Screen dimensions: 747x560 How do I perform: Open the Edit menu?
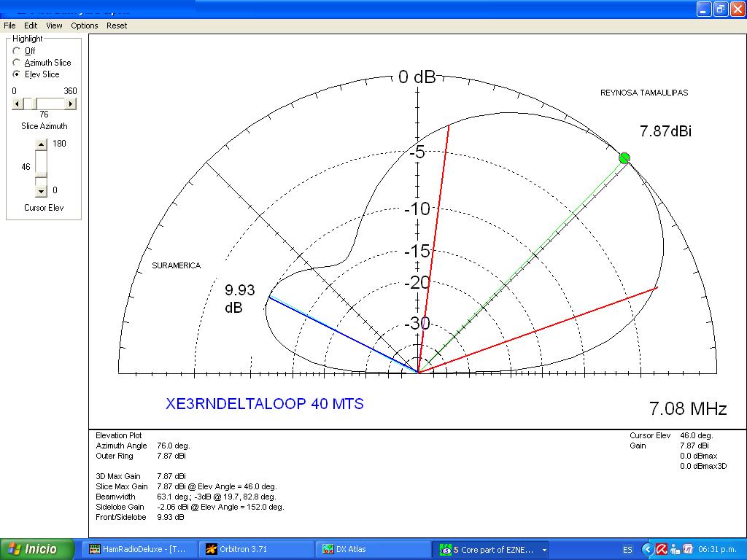pos(31,26)
